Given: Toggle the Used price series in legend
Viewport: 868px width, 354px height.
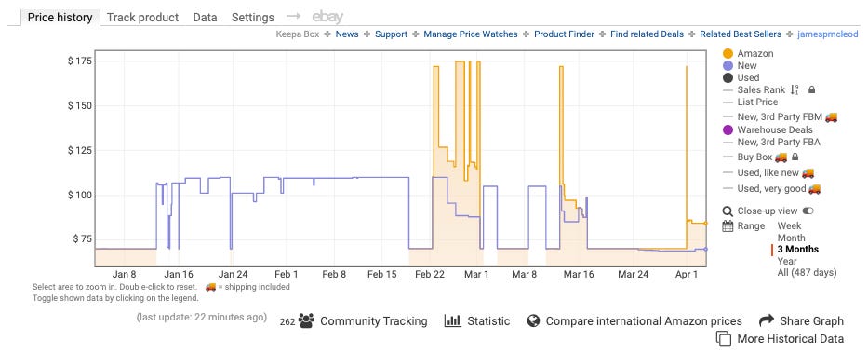Looking at the screenshot, I should pyautogui.click(x=741, y=78).
